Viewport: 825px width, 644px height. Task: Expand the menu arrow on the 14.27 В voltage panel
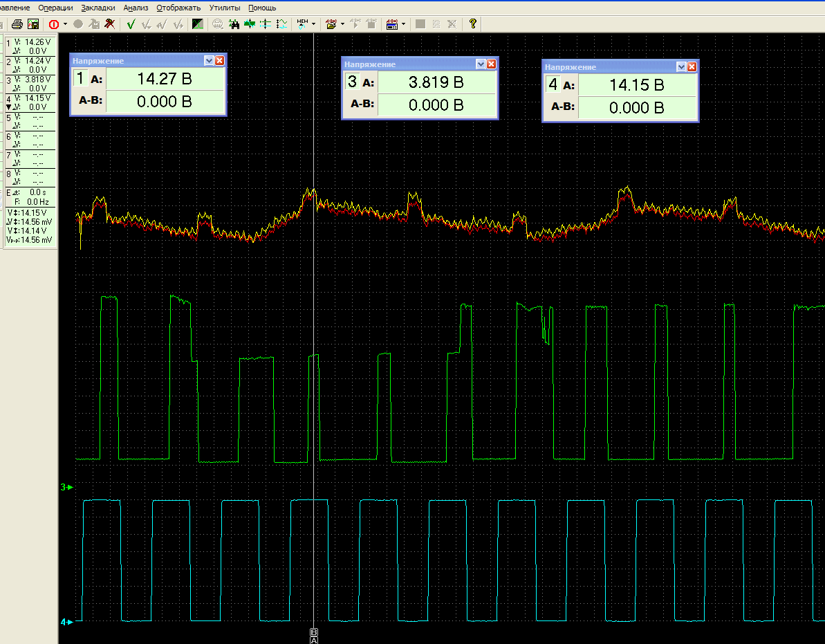[x=209, y=60]
